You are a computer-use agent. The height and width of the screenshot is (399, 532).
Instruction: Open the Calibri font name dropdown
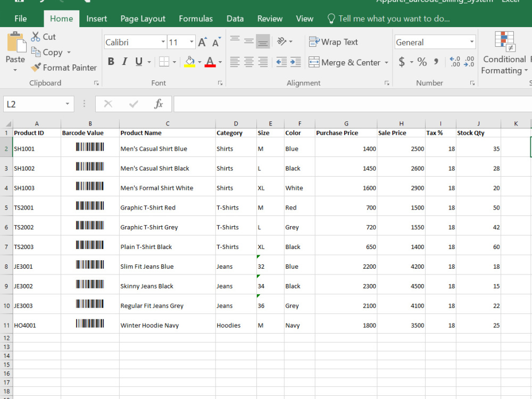pos(163,42)
